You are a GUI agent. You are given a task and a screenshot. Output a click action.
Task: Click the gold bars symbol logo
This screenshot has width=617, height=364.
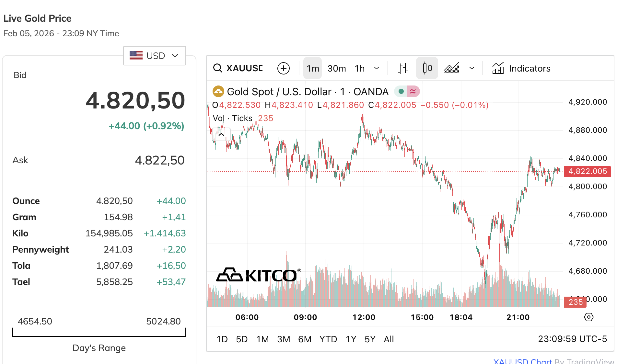point(218,92)
